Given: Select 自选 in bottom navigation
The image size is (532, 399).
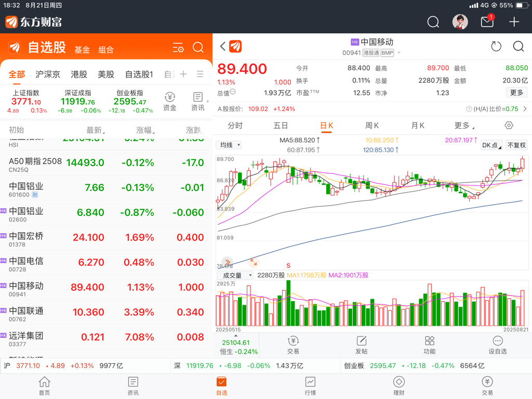Looking at the screenshot, I should (221, 386).
